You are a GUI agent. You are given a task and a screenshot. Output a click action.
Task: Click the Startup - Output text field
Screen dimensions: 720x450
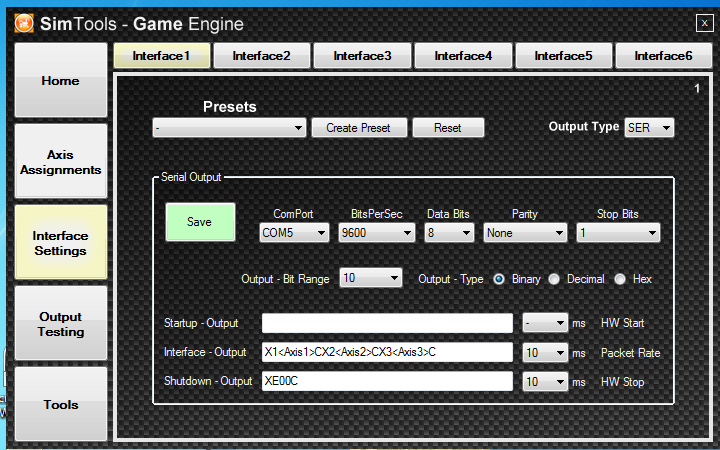pos(387,323)
